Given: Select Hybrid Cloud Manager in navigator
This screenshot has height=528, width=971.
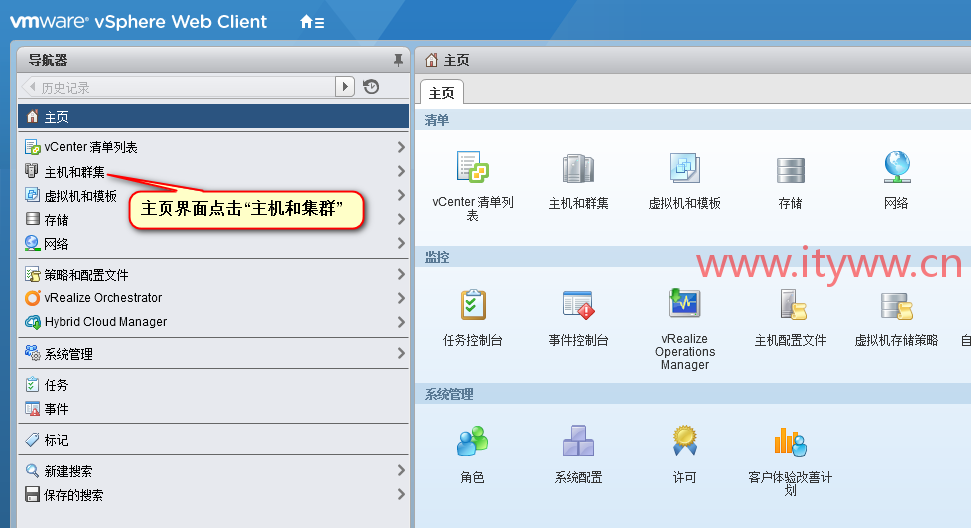Looking at the screenshot, I should (214, 322).
